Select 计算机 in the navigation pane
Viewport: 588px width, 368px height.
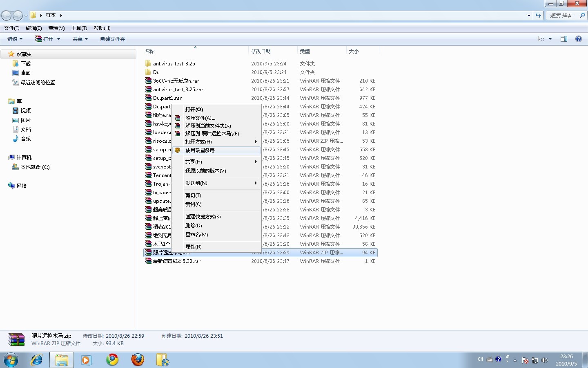pyautogui.click(x=24, y=158)
